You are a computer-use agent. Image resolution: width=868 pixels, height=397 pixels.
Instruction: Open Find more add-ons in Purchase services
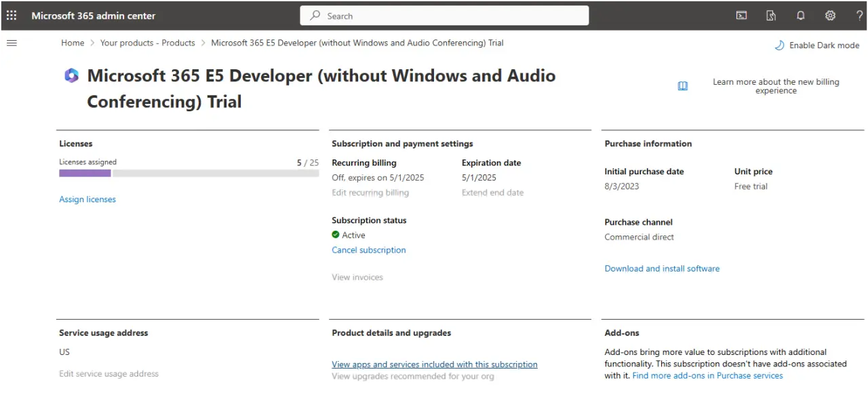(708, 376)
